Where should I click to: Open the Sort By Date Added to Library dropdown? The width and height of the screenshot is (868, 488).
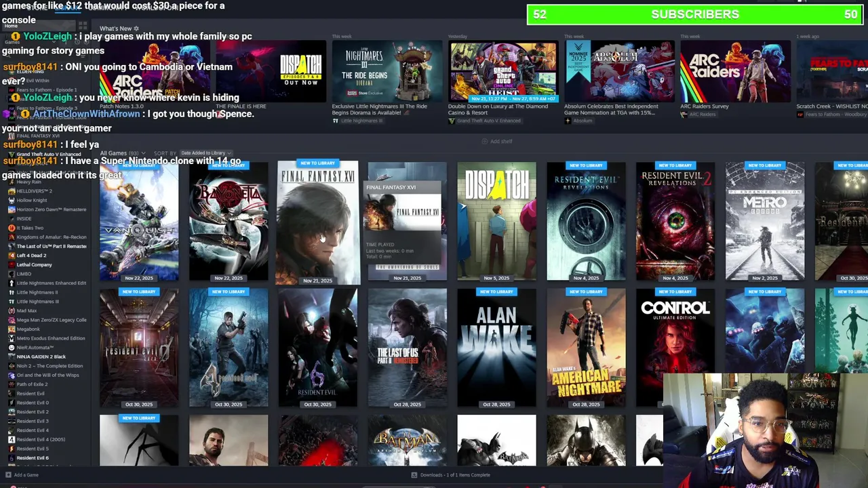(205, 153)
